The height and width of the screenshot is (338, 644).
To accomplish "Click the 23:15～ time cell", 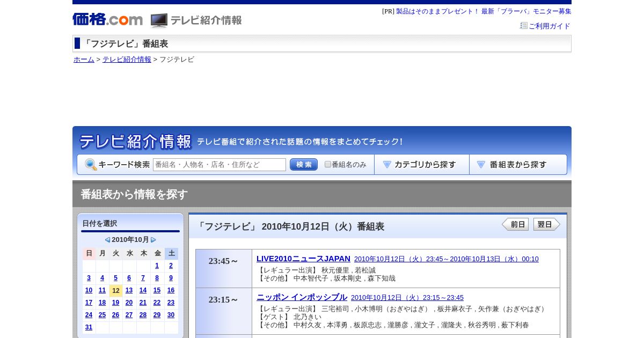I will (x=224, y=311).
